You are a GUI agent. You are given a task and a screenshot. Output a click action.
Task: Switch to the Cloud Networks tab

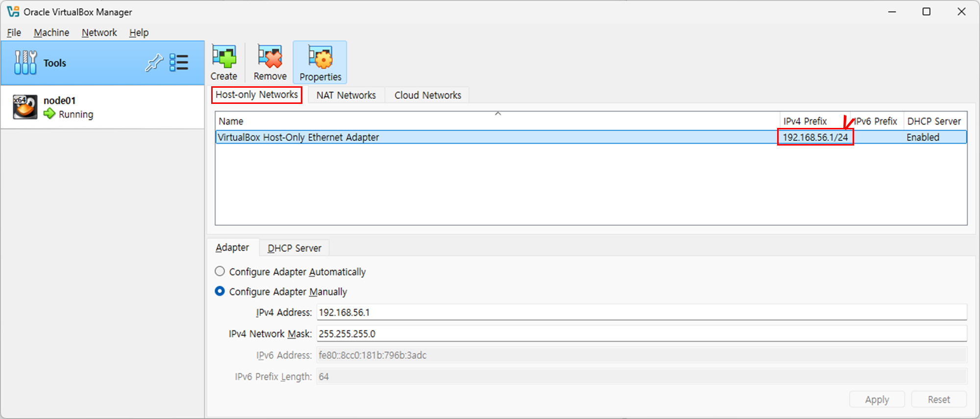tap(428, 95)
